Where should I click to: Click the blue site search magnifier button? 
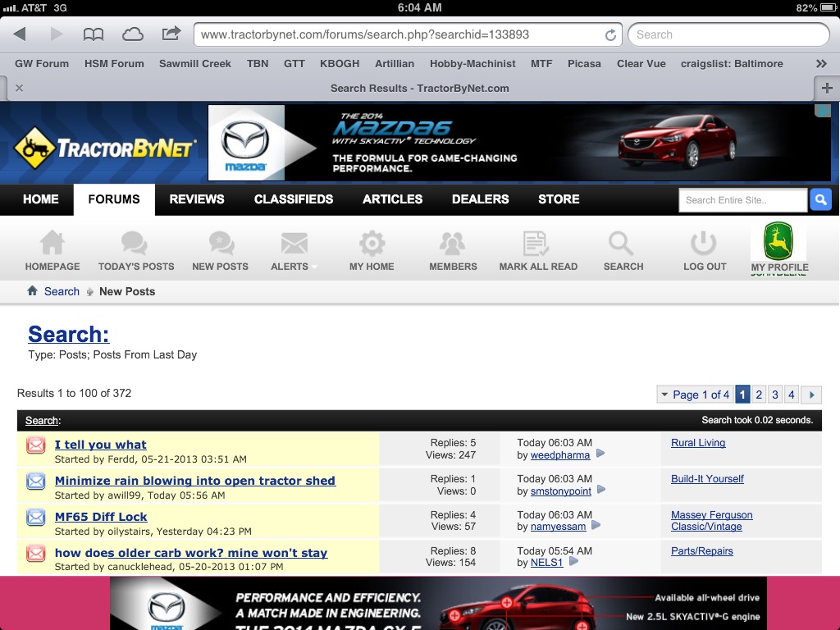[820, 200]
